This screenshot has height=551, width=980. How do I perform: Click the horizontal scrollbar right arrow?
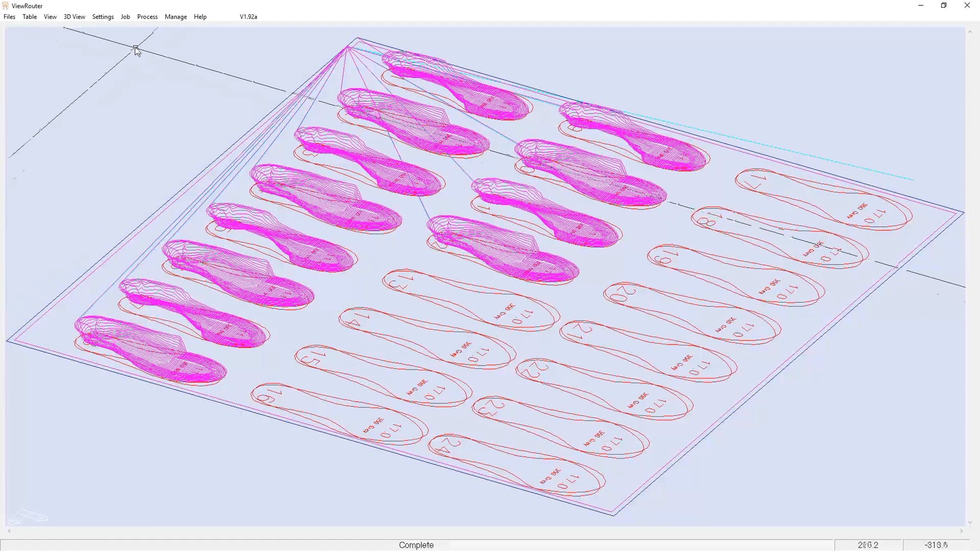click(961, 531)
